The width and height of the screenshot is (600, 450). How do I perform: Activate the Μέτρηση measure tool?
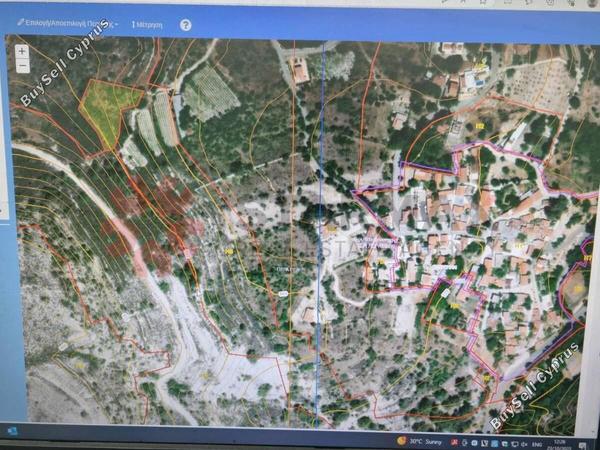[147, 25]
